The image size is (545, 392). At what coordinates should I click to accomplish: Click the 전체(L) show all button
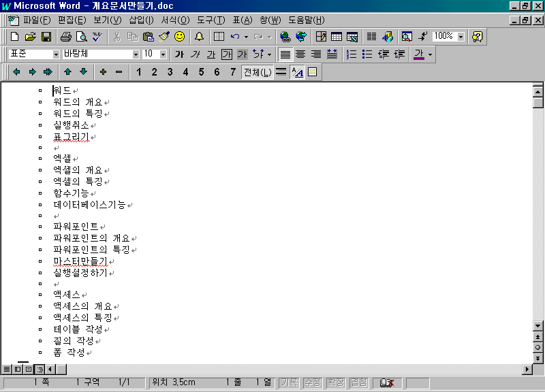(x=258, y=72)
